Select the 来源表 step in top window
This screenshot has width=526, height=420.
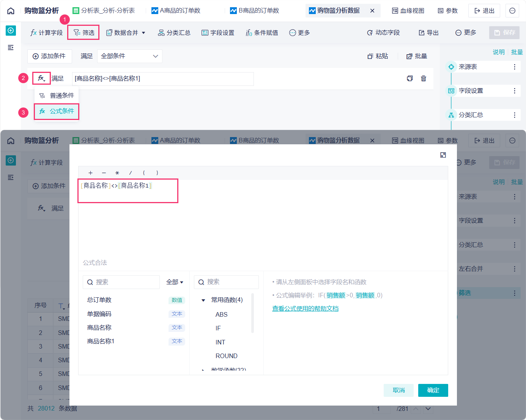pos(483,67)
